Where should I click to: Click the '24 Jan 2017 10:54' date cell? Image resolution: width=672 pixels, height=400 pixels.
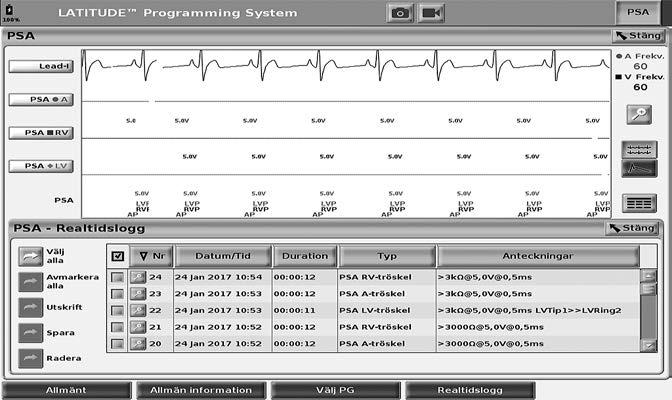(218, 277)
